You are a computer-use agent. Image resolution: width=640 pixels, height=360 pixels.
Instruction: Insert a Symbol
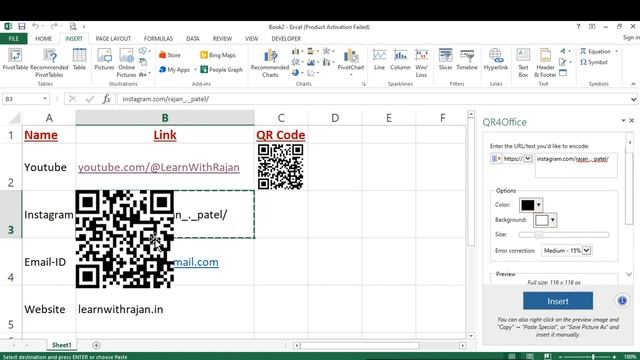pos(594,62)
